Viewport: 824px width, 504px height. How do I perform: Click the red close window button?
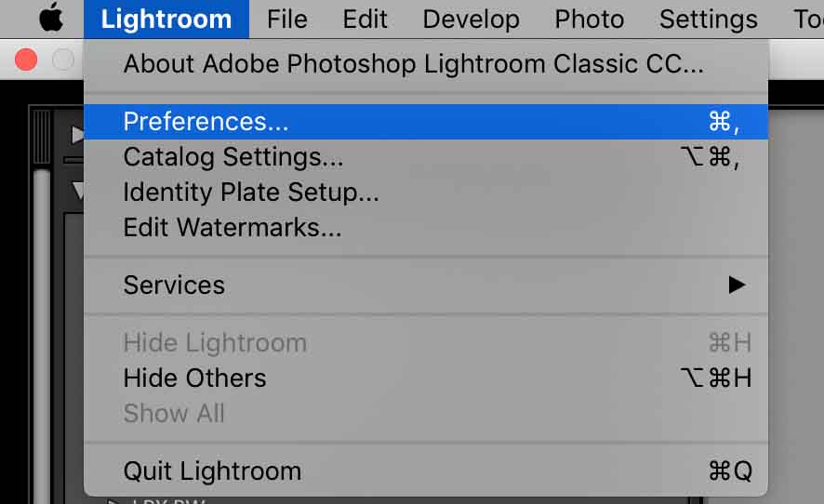point(26,60)
